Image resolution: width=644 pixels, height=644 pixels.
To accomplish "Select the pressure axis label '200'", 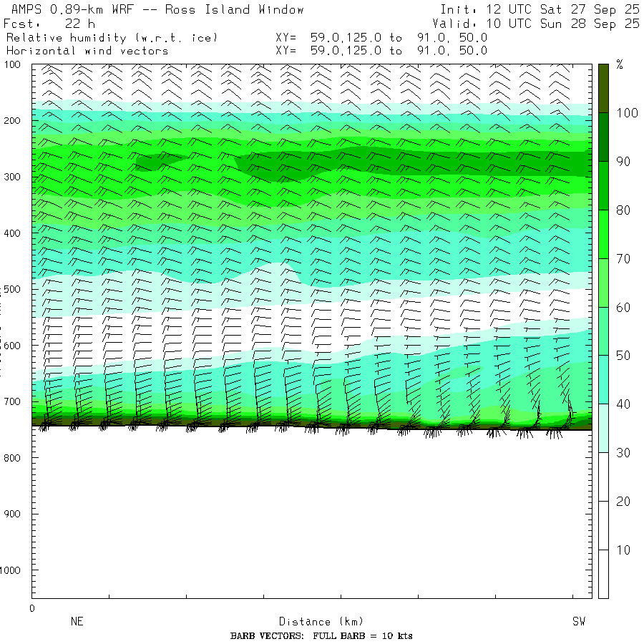I will pos(12,121).
